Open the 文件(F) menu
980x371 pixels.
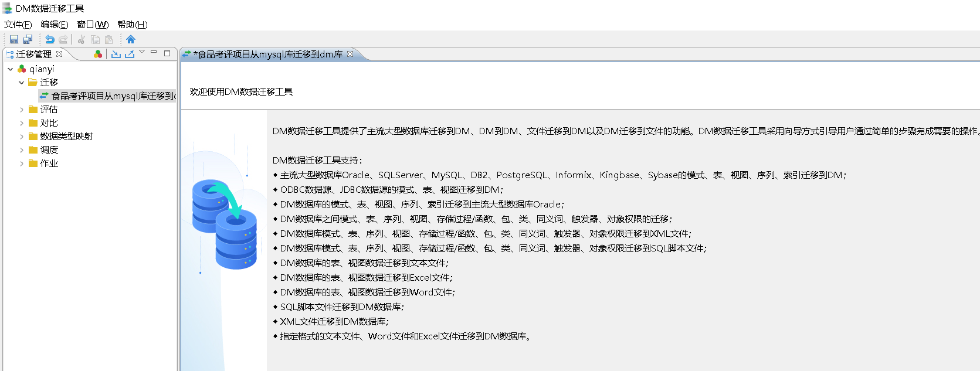[18, 24]
